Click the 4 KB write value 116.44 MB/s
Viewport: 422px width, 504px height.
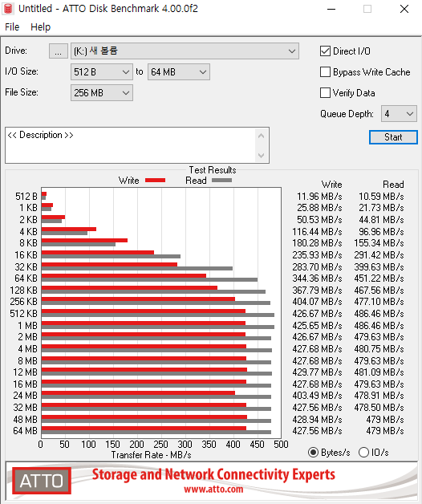[317, 232]
